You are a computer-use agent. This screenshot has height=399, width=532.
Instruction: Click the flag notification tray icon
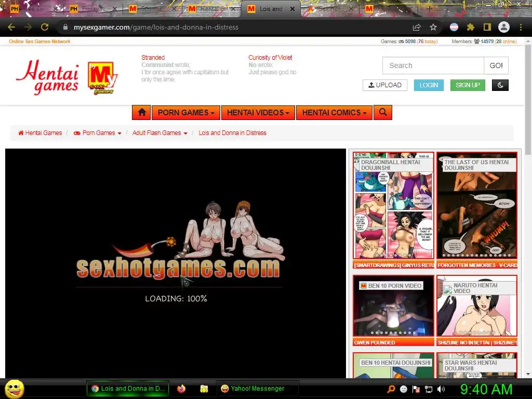point(416,389)
